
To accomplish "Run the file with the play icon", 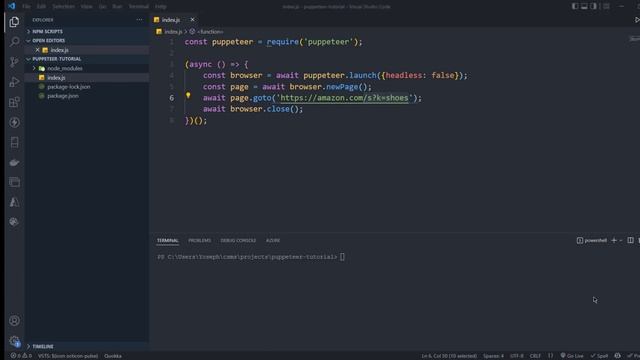I will [x=637, y=20].
